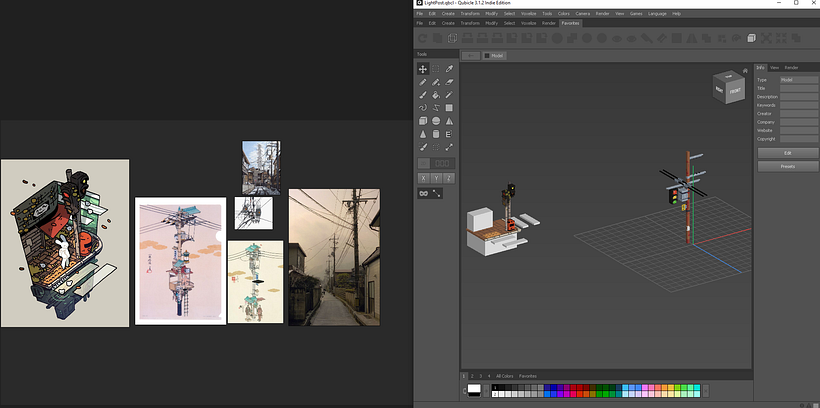Pick the bright cyan palette swatch
820x408 pixels.
697,388
